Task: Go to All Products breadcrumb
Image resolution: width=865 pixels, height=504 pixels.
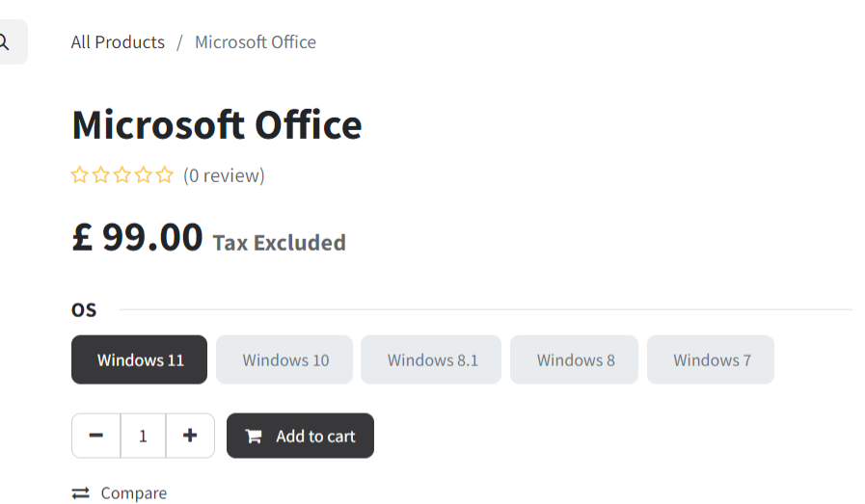Action: (x=118, y=42)
